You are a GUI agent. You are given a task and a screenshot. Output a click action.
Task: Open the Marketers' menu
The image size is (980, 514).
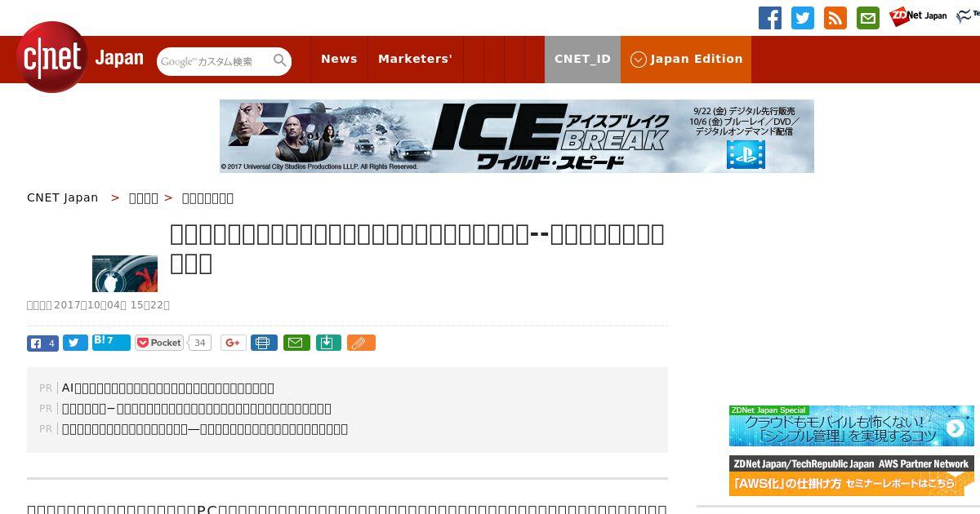(x=415, y=59)
